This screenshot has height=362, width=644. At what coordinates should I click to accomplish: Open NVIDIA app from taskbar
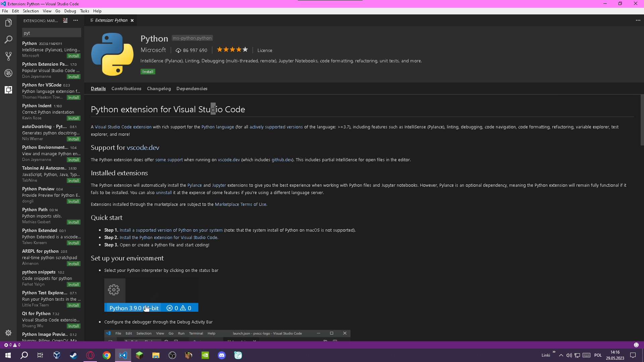coord(205,355)
